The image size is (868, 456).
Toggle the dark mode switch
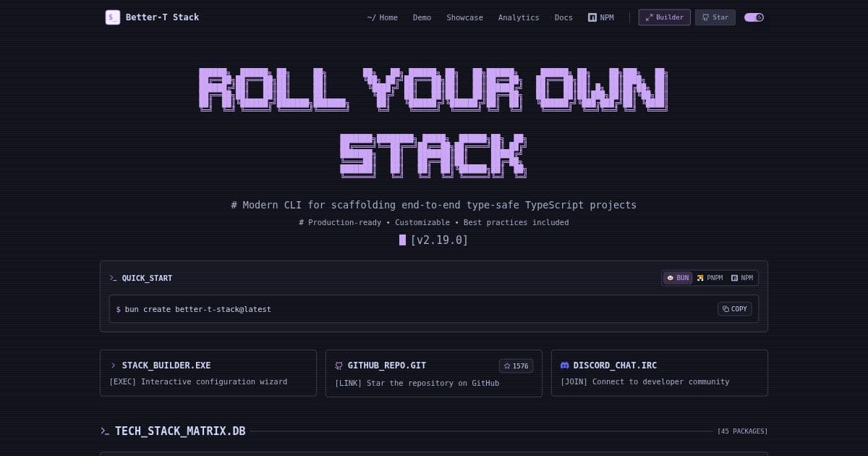(x=754, y=17)
